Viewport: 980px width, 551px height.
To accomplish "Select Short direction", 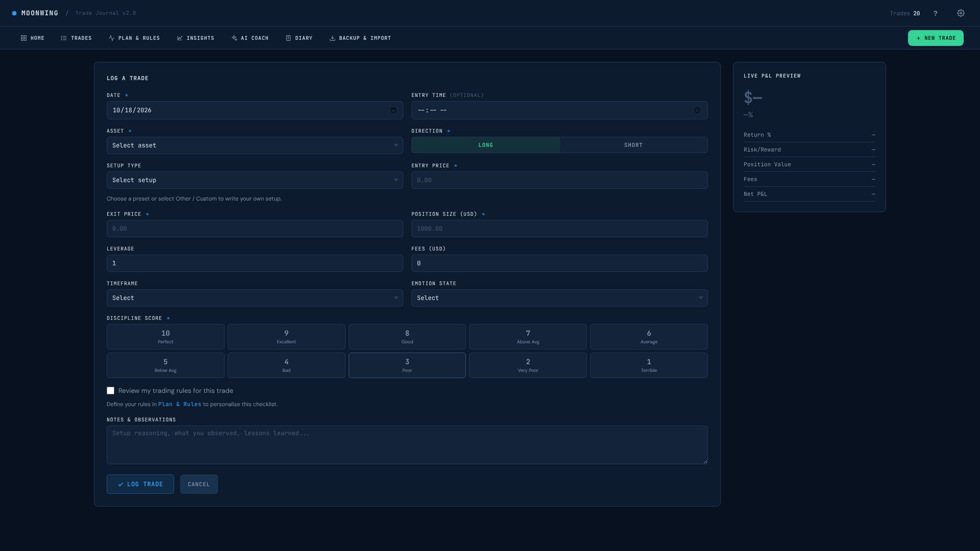I will pyautogui.click(x=633, y=145).
